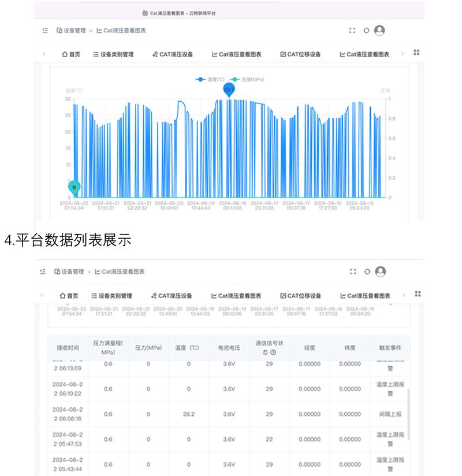Open user avatar menu in upper header

click(x=379, y=31)
